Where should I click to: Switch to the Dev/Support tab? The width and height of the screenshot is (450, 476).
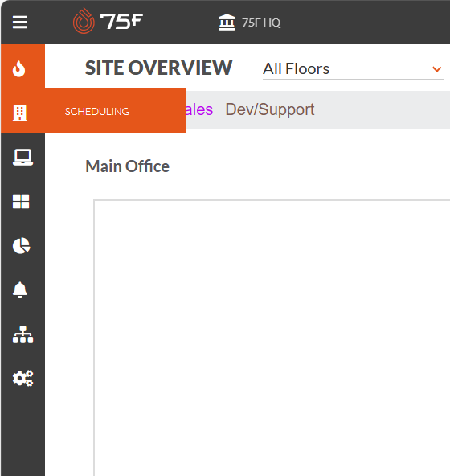(x=270, y=109)
